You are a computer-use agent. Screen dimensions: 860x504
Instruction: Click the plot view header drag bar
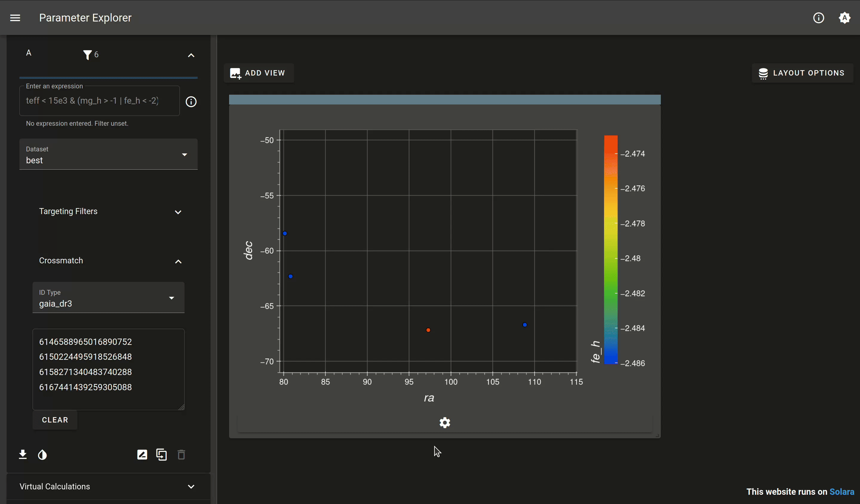click(x=445, y=100)
